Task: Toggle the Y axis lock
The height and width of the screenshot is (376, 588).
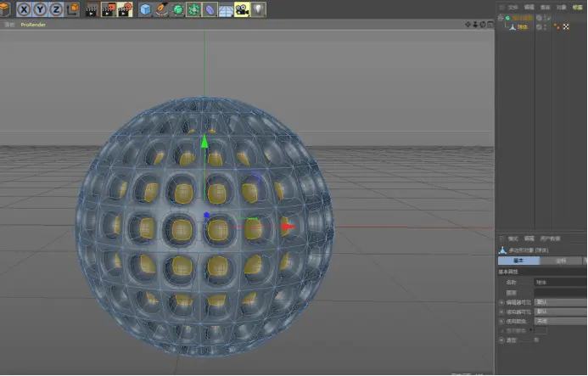Action: pyautogui.click(x=41, y=9)
